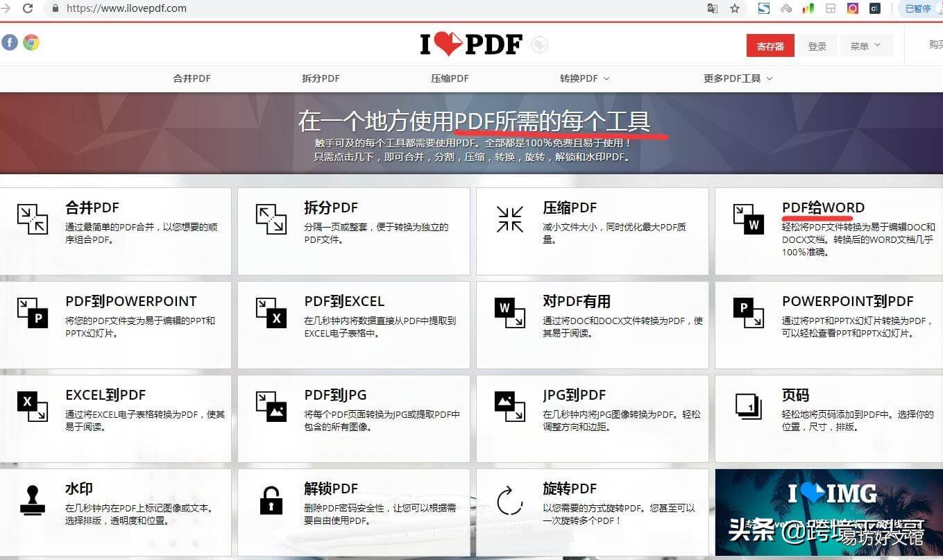Click the padlock site-info icon
This screenshot has width=943, height=560.
point(56,8)
